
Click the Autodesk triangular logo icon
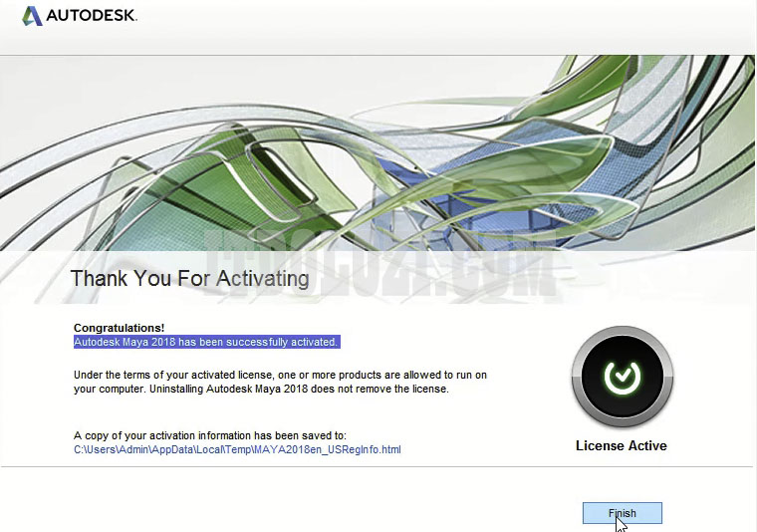coord(32,16)
